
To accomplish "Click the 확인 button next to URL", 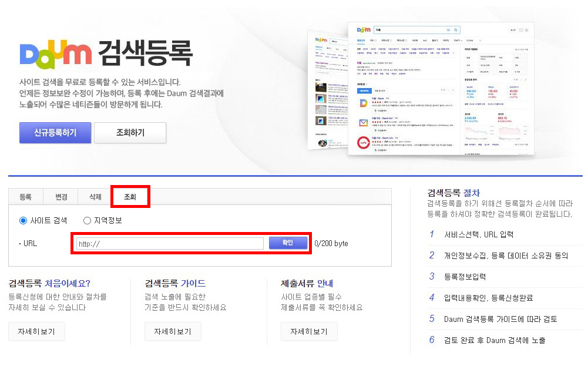I will point(288,243).
